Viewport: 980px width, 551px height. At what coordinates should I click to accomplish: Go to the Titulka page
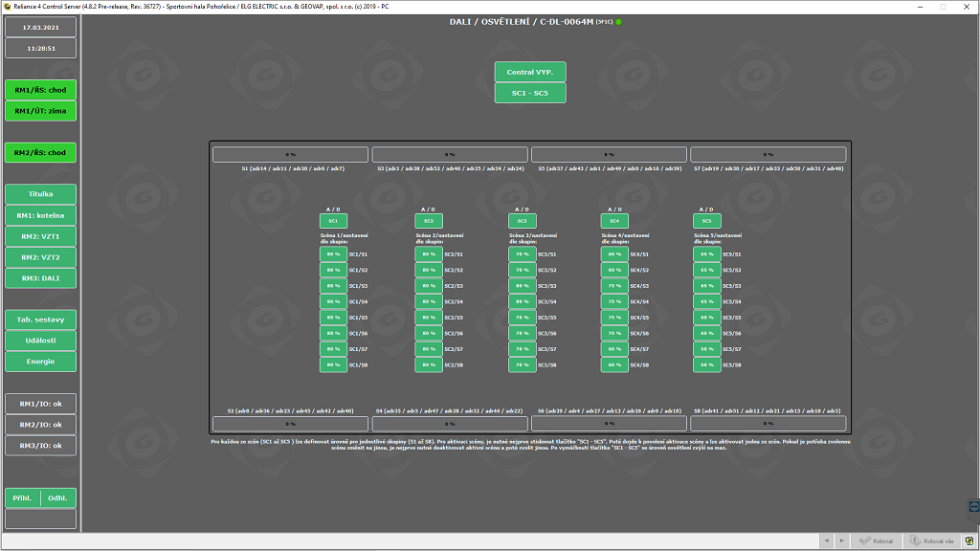pyautogui.click(x=40, y=194)
